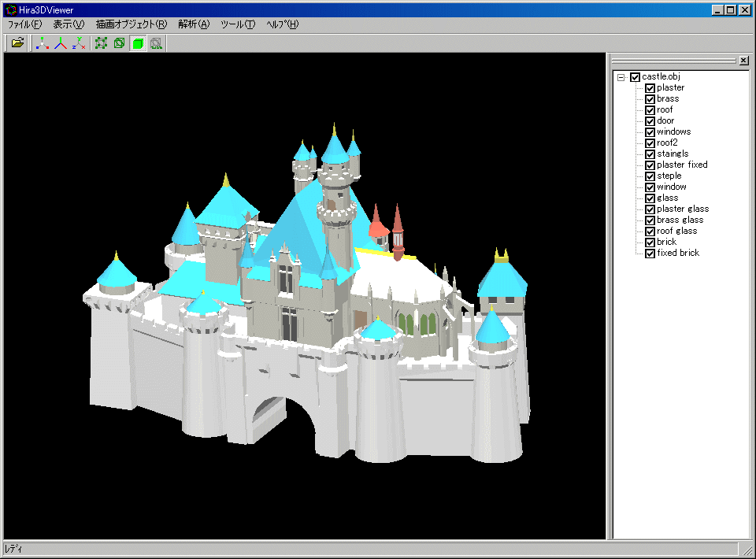Viewport: 756px width, 559px height.
Task: Select the roof glass label in the tree
Action: tap(677, 231)
